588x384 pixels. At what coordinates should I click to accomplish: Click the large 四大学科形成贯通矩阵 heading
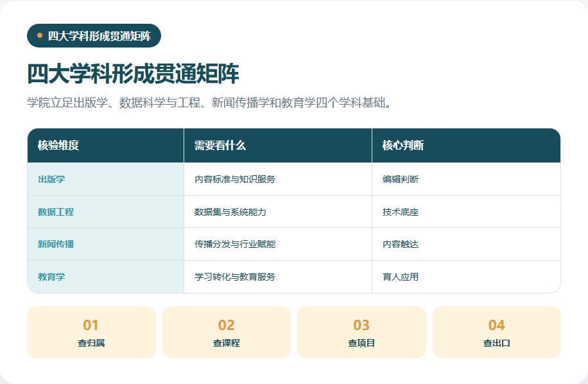click(133, 73)
